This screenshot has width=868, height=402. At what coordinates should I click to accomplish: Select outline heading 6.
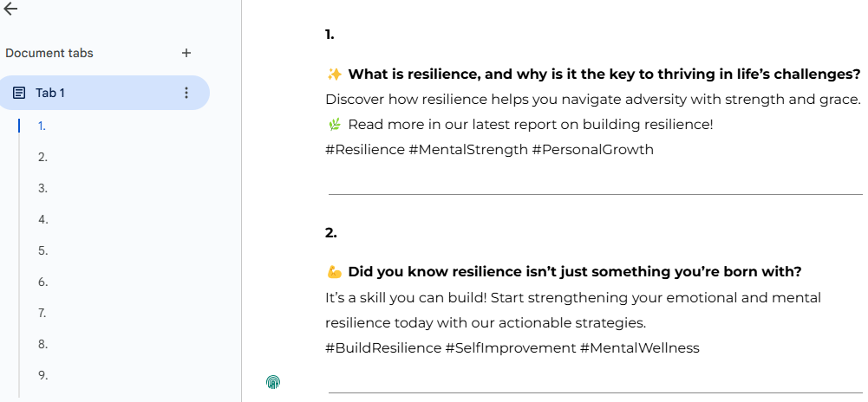43,282
